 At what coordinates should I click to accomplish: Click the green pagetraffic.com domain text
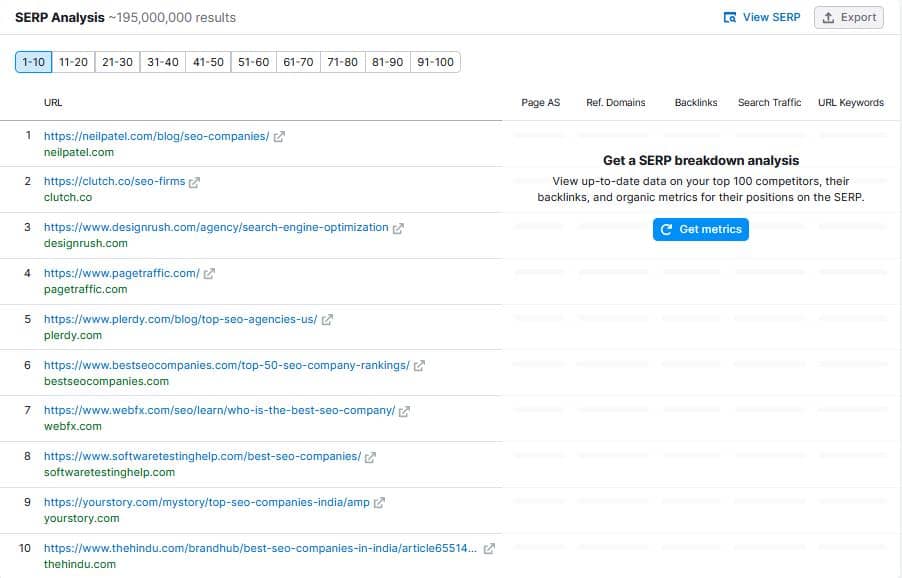click(86, 289)
